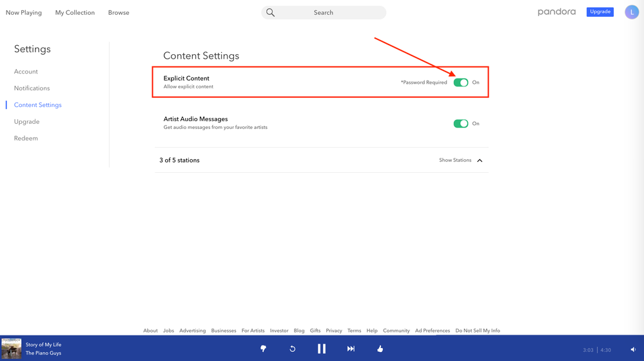Pause the current song
Screen dimensions: 644x361
coord(321,349)
